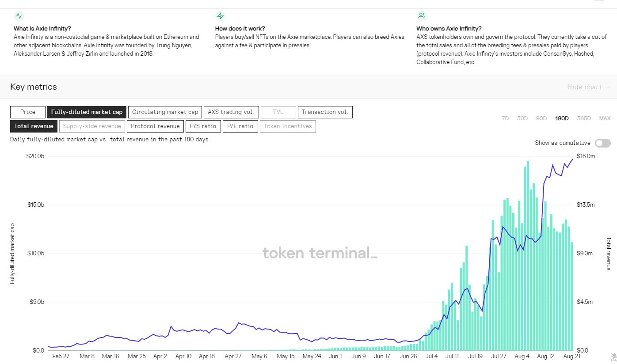
Task: Show the Protocol revenue metric
Action: click(x=155, y=126)
